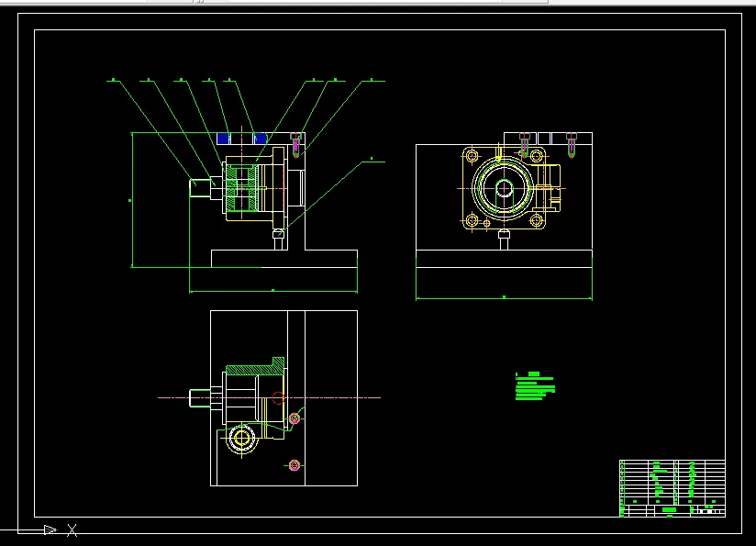Image resolution: width=756 pixels, height=546 pixels.
Task: Select the width dimension below the front view
Action: point(273,291)
